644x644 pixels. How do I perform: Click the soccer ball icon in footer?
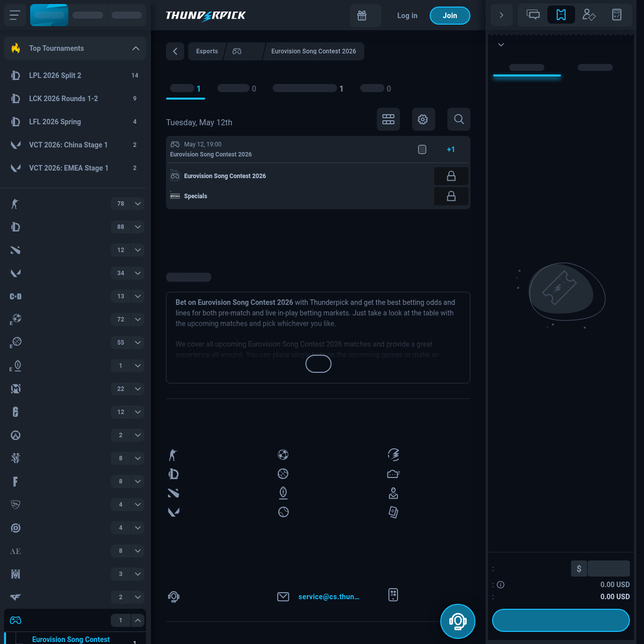click(x=283, y=455)
